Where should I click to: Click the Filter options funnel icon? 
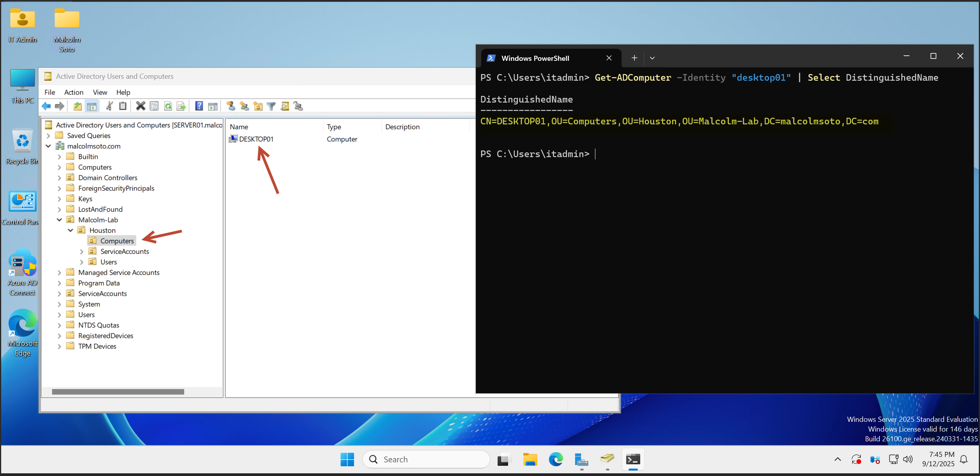(x=271, y=106)
